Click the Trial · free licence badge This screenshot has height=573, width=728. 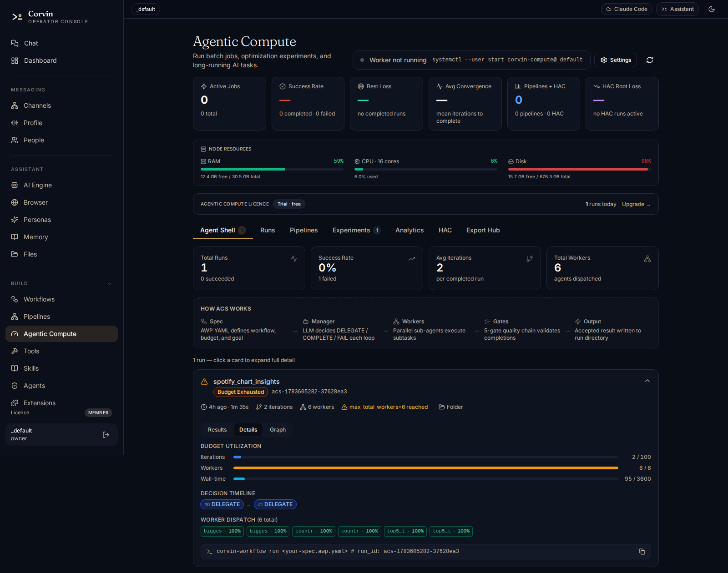[289, 204]
